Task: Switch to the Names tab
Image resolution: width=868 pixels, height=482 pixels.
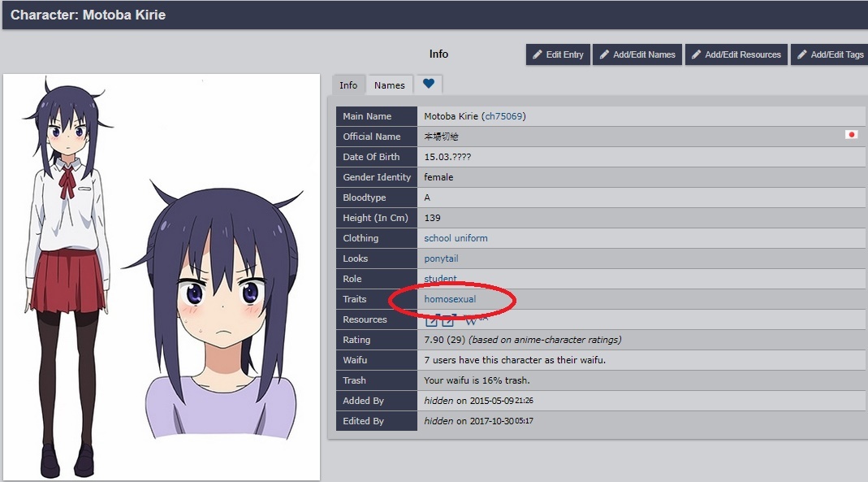Action: point(389,85)
